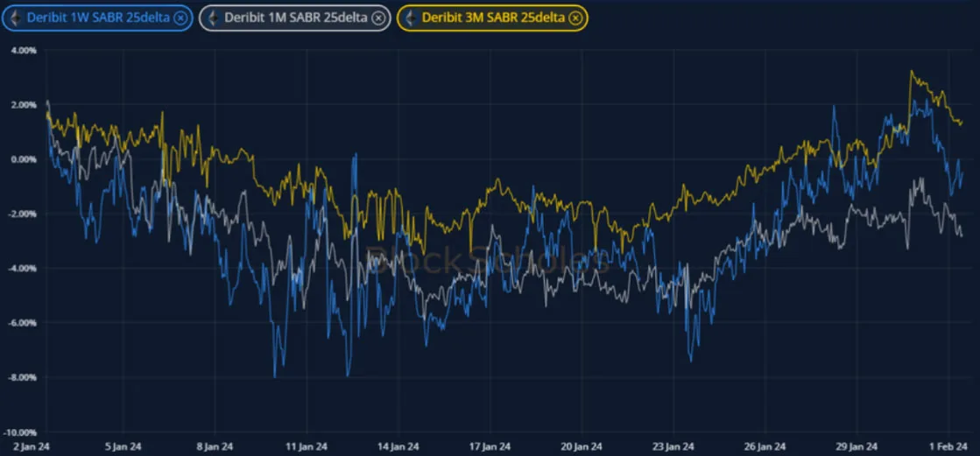Click the -10.00% y-axis label

point(21,432)
